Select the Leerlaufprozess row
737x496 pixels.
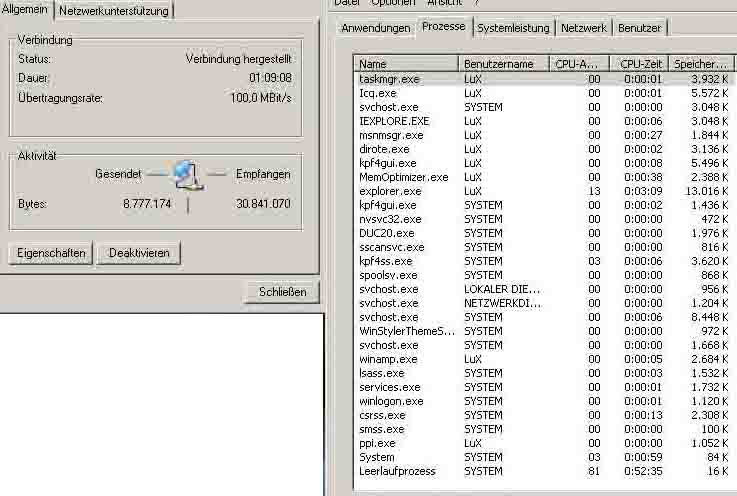click(543, 471)
